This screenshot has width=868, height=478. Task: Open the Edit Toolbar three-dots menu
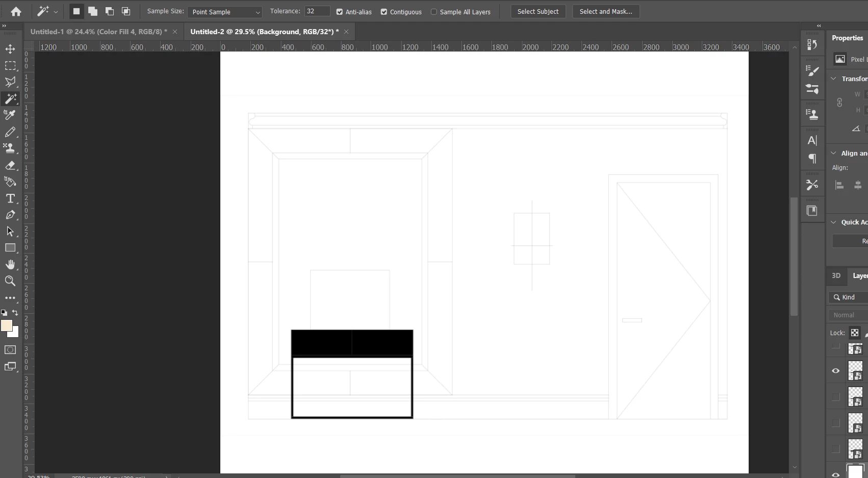[10, 298]
